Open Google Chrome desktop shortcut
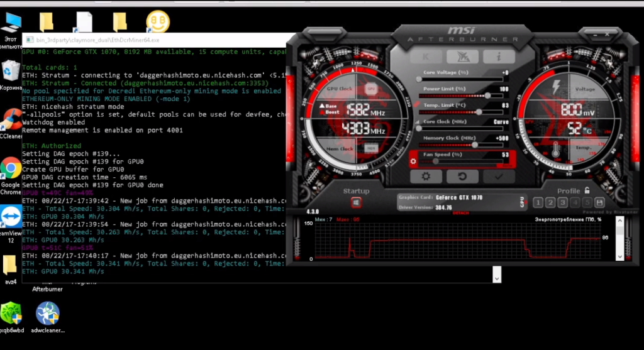 coord(11,168)
